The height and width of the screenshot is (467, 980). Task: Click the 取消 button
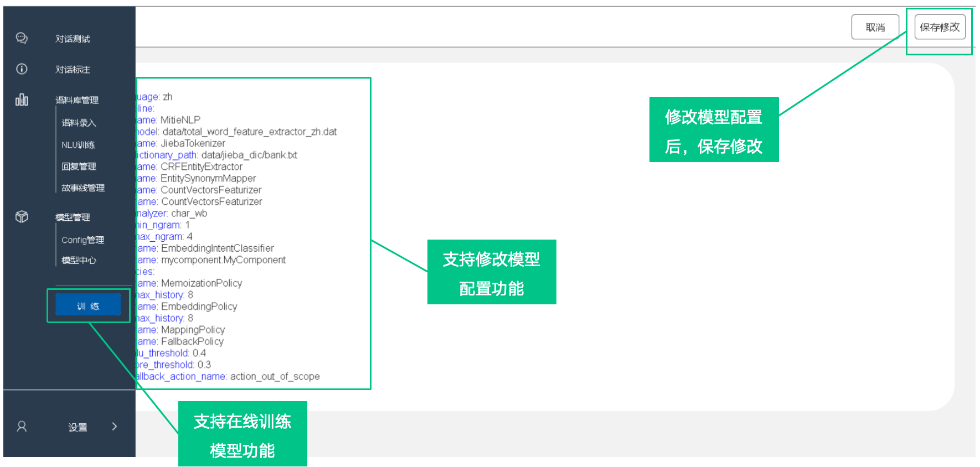[x=875, y=27]
